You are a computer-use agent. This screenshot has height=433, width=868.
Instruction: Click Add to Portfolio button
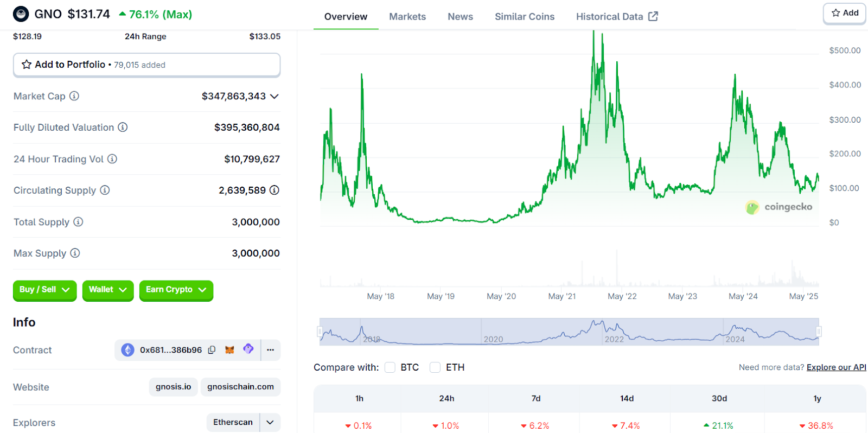coord(146,65)
